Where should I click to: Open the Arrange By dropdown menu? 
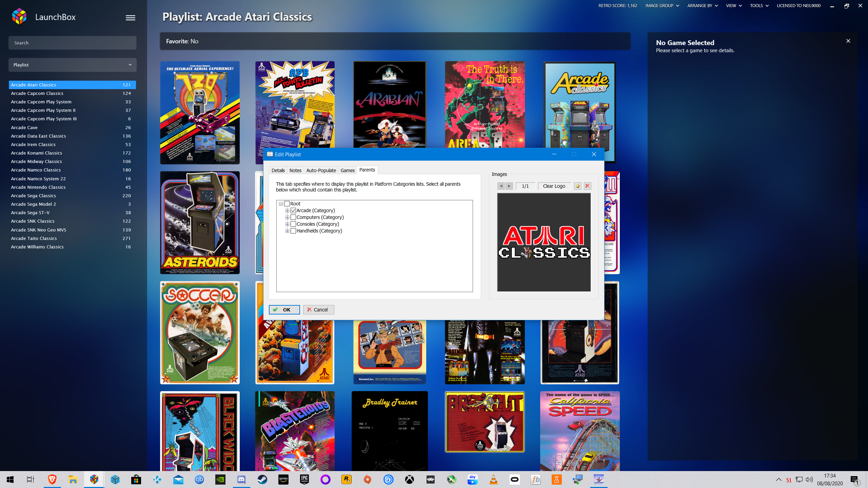pos(702,6)
